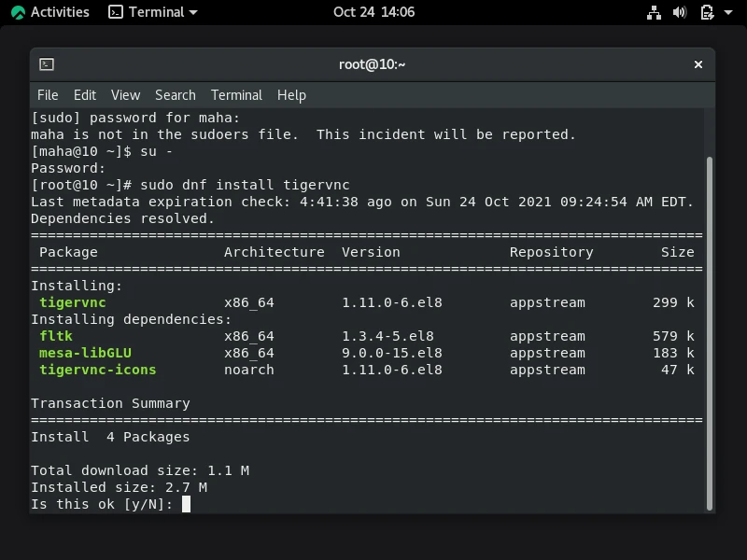Click the Activities button

tap(56, 12)
